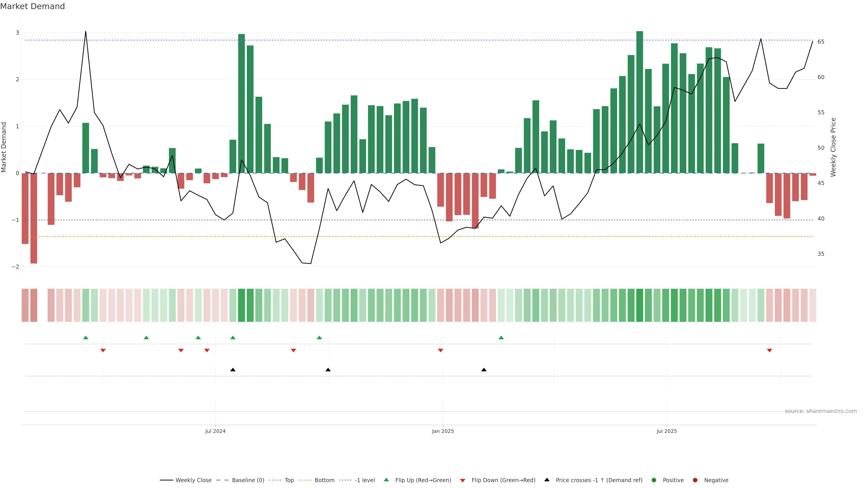Click the Negative red circle legend icon
This screenshot has height=488, width=868.
click(695, 480)
